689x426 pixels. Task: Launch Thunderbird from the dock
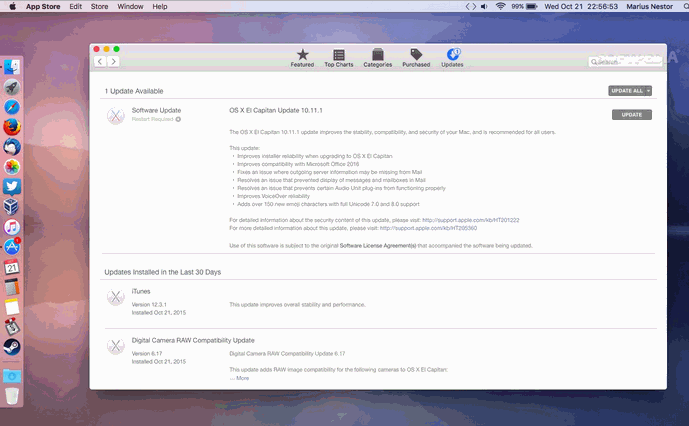pos(12,146)
